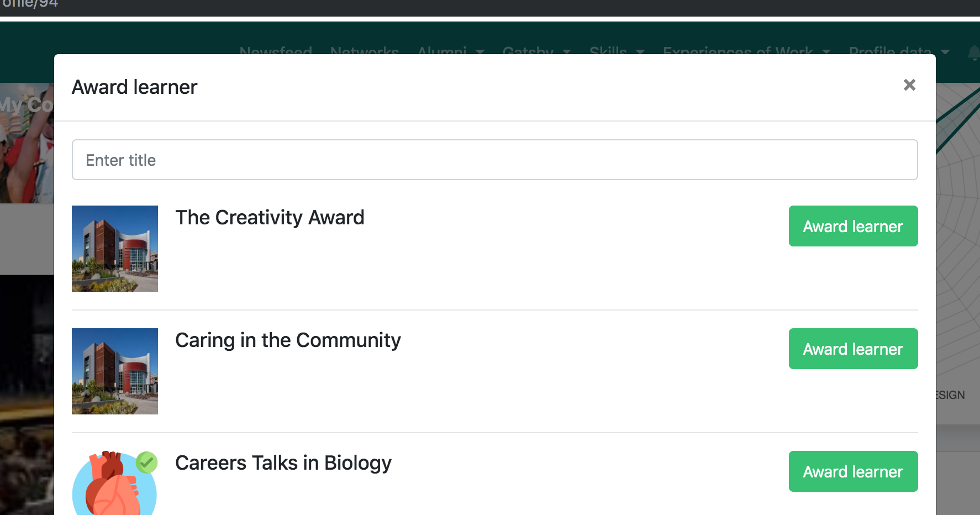980x515 pixels.
Task: Select The Creativity Award title
Action: coord(270,218)
